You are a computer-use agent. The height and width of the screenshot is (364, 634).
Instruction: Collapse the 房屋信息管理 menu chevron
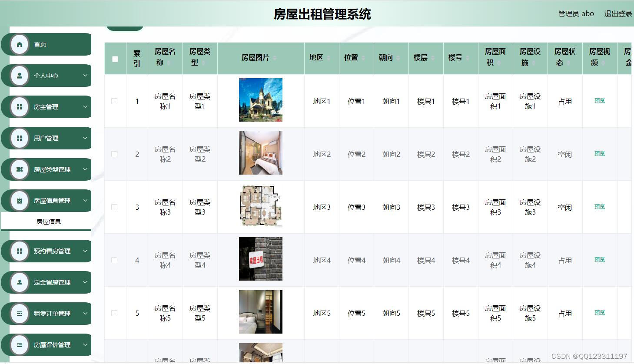[85, 201]
